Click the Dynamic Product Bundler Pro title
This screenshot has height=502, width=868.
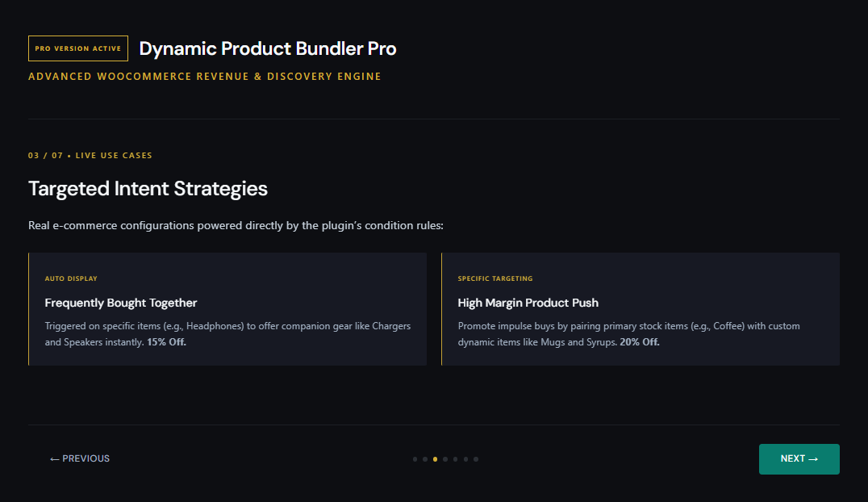[267, 48]
